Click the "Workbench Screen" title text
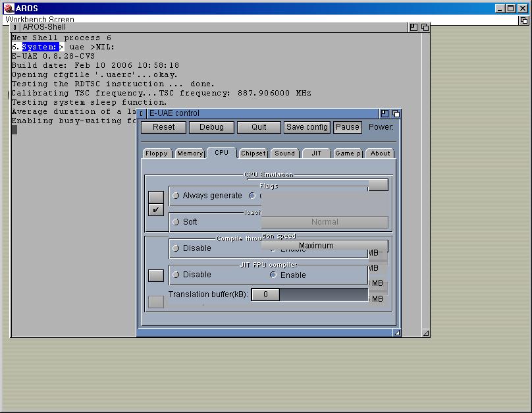532x413 pixels. tap(40, 19)
